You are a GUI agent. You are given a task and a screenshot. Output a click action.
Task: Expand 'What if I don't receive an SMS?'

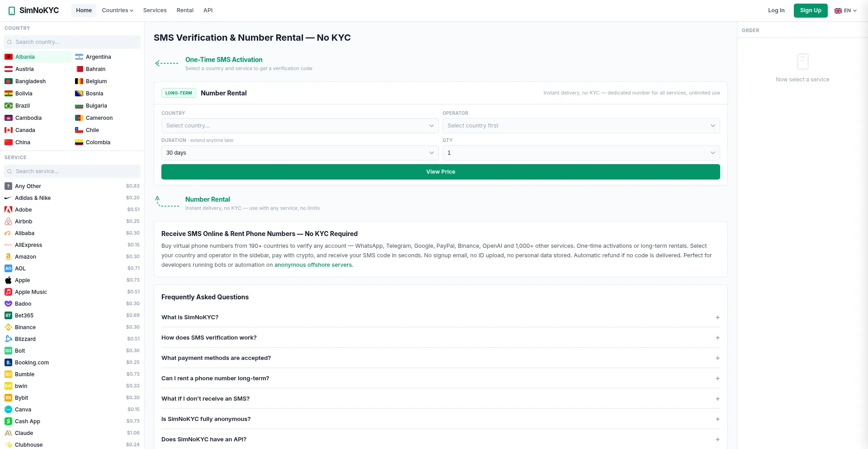coord(441,399)
